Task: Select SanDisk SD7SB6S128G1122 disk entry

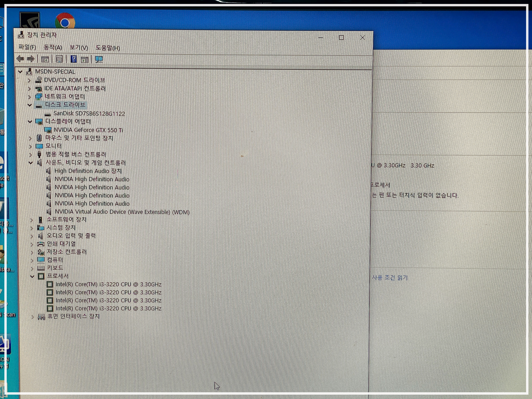Action: (x=89, y=114)
